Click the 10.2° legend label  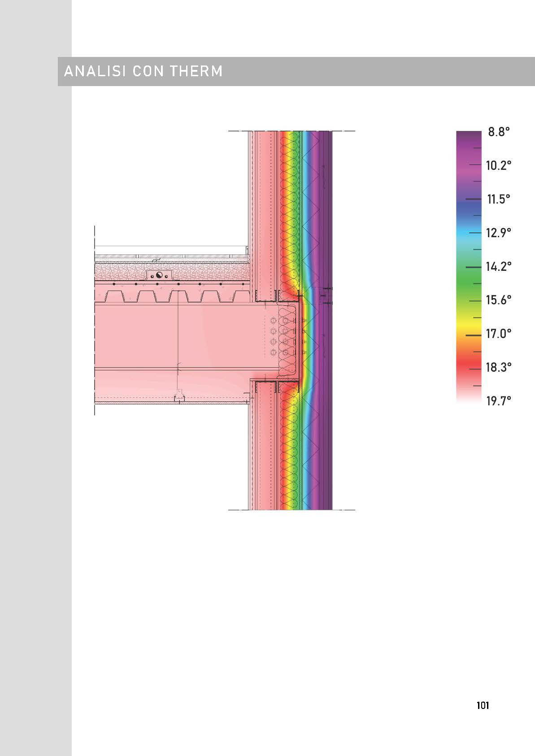(x=499, y=165)
